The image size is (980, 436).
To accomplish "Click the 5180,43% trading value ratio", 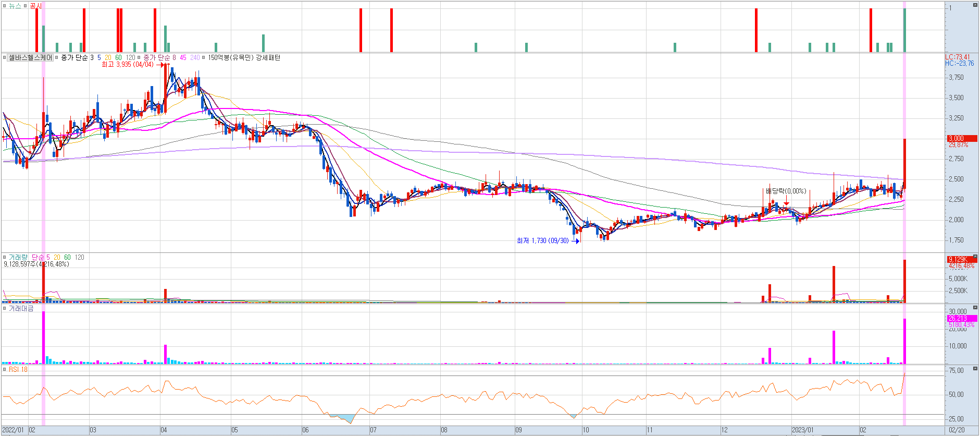I will pos(961,325).
